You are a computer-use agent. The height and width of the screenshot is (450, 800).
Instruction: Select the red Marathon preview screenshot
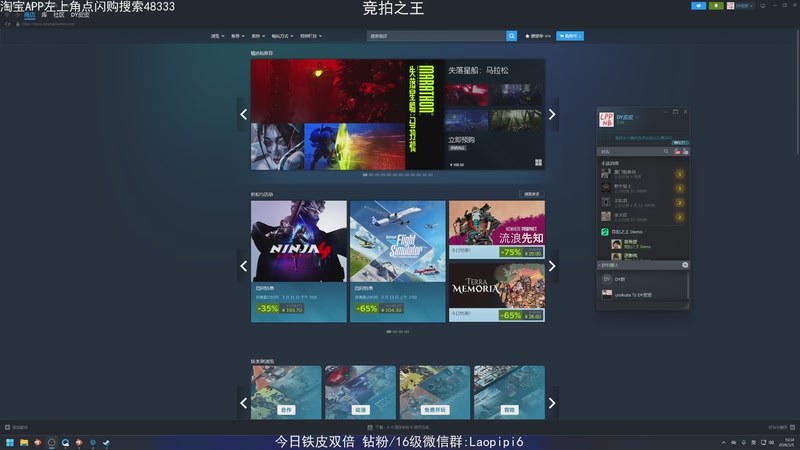(x=466, y=95)
